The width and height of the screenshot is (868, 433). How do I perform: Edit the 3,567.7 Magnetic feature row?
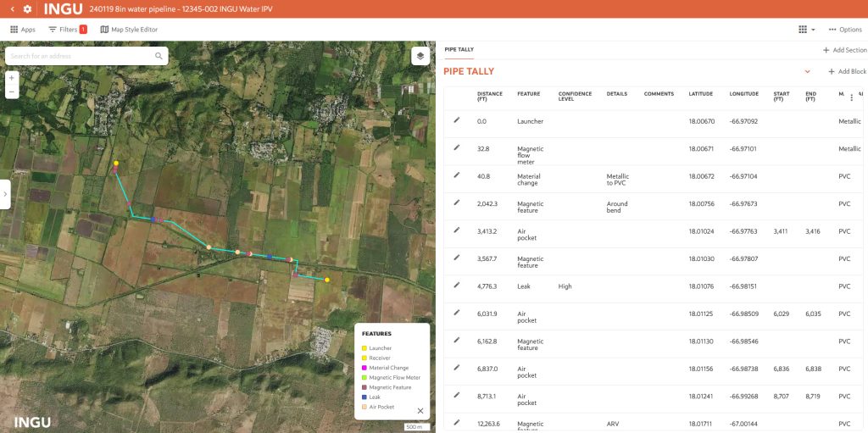pos(457,258)
